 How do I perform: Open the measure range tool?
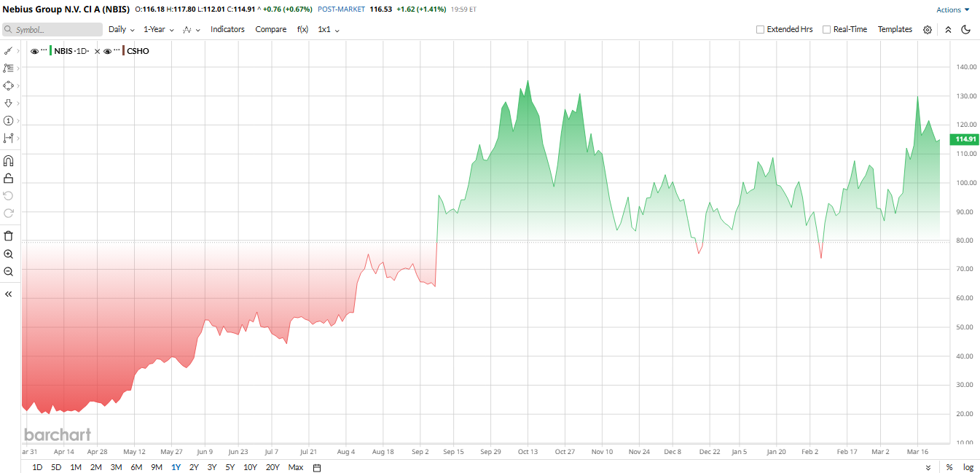coord(8,138)
